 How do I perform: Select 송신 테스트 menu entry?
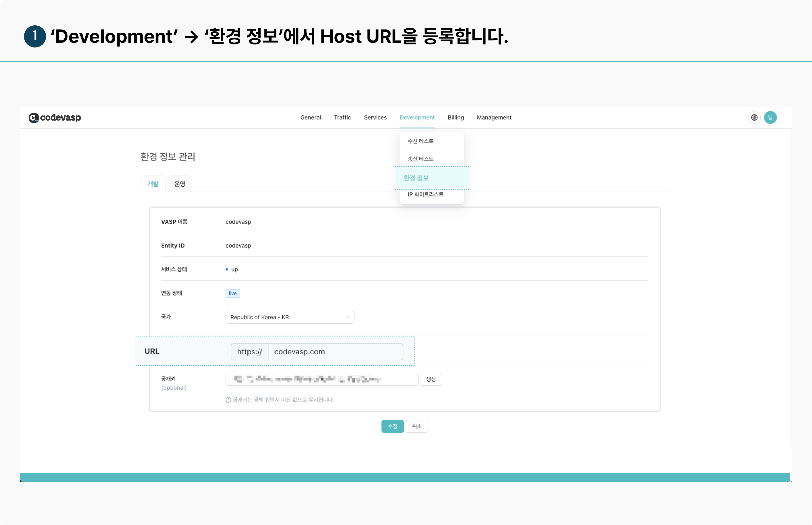coord(421,159)
